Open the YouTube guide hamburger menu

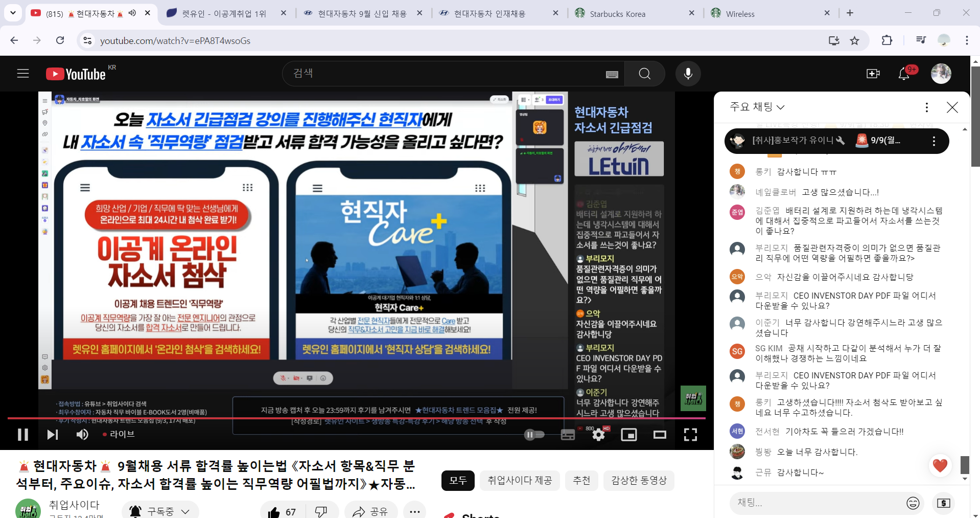23,74
